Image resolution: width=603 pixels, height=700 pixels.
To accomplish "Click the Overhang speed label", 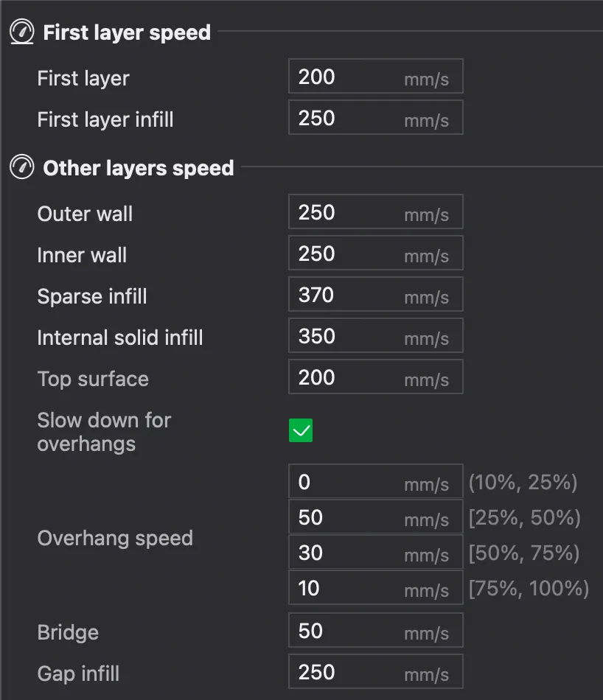I will pos(115,538).
